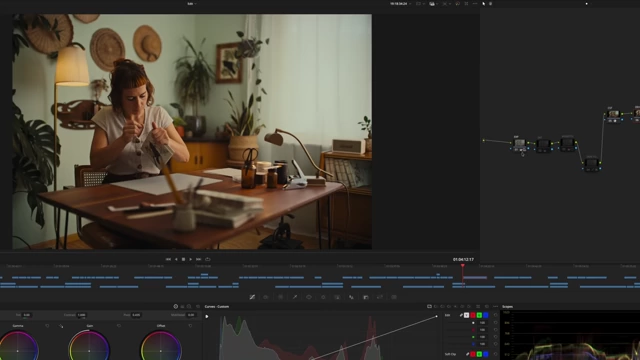Image resolution: width=640 pixels, height=360 pixels.
Task: Open the Blur palette
Action: click(x=351, y=297)
